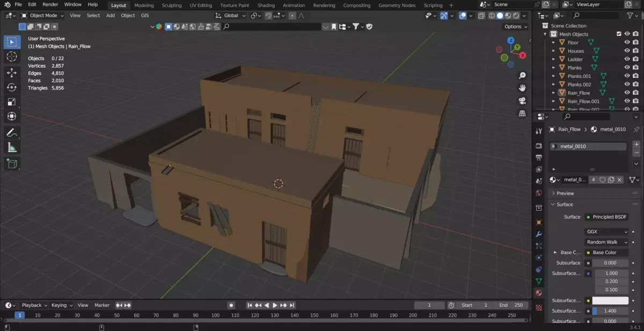This screenshot has width=644, height=331.
Task: Open the File menu
Action: click(x=18, y=4)
